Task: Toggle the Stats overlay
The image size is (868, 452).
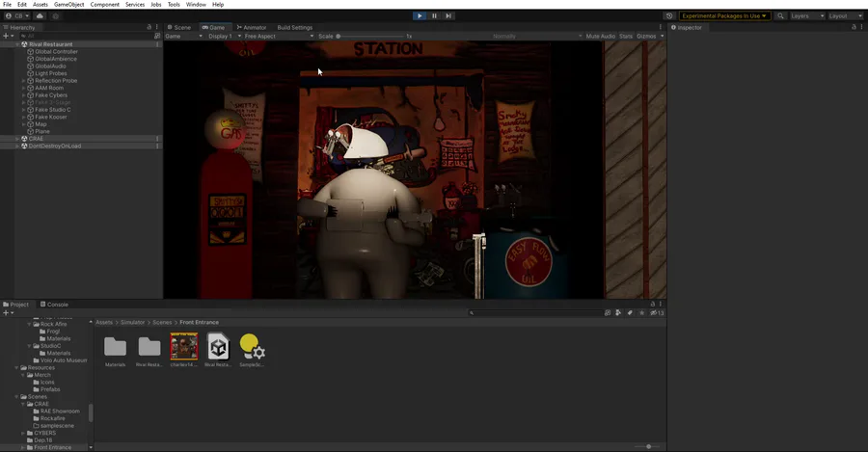Action: pyautogui.click(x=626, y=36)
